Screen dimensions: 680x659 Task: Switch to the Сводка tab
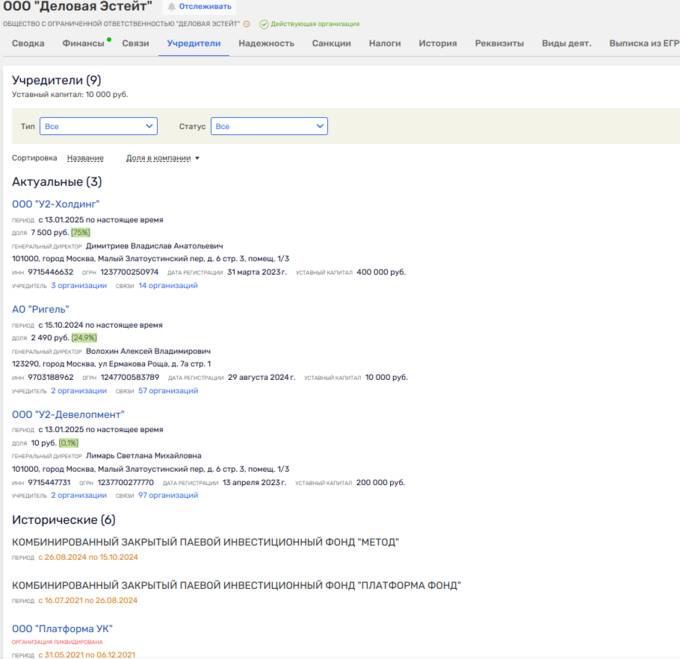(28, 44)
